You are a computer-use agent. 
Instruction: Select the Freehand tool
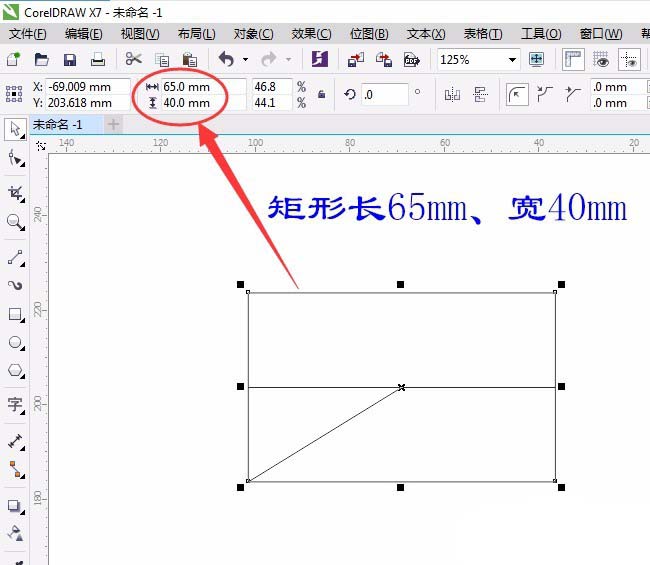point(15,257)
